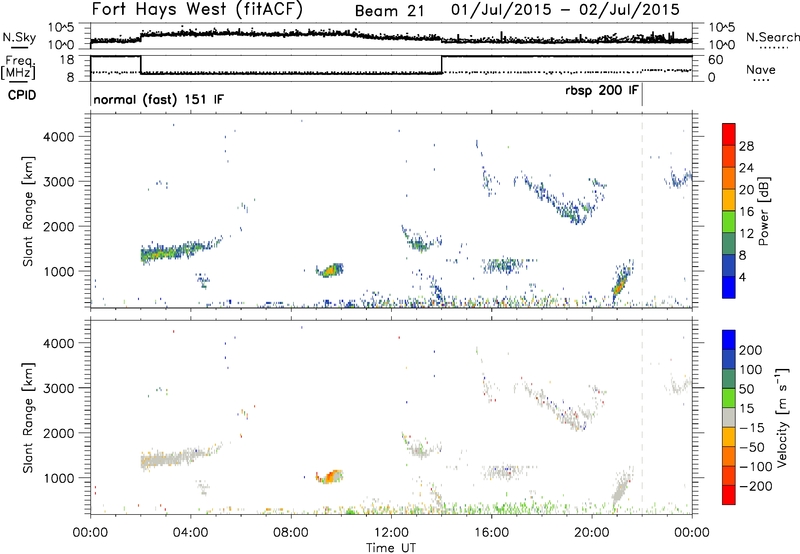The height and width of the screenshot is (554, 800).
Task: Click the "Power [dB]" colorbar label
Action: [x=763, y=211]
